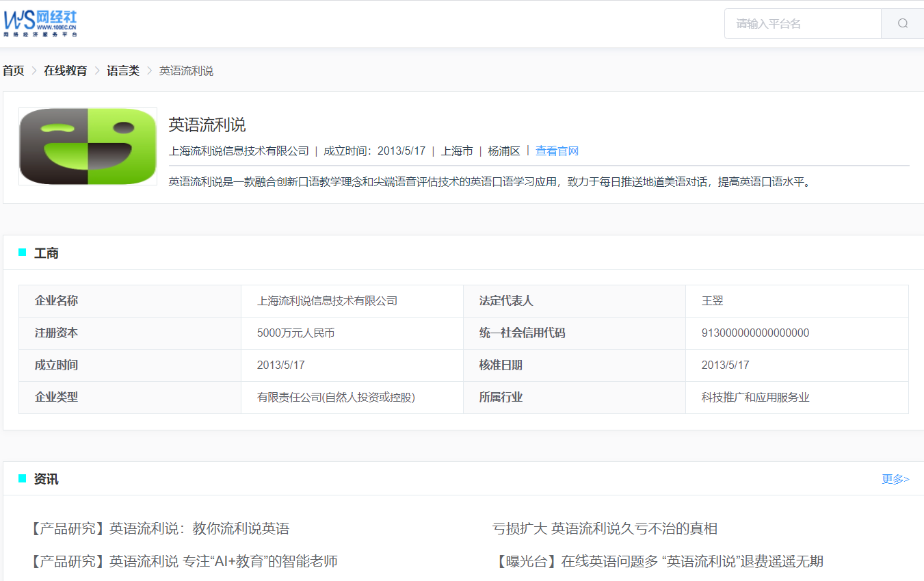Click the 网经社 site logo
The height and width of the screenshot is (581, 924).
40,23
